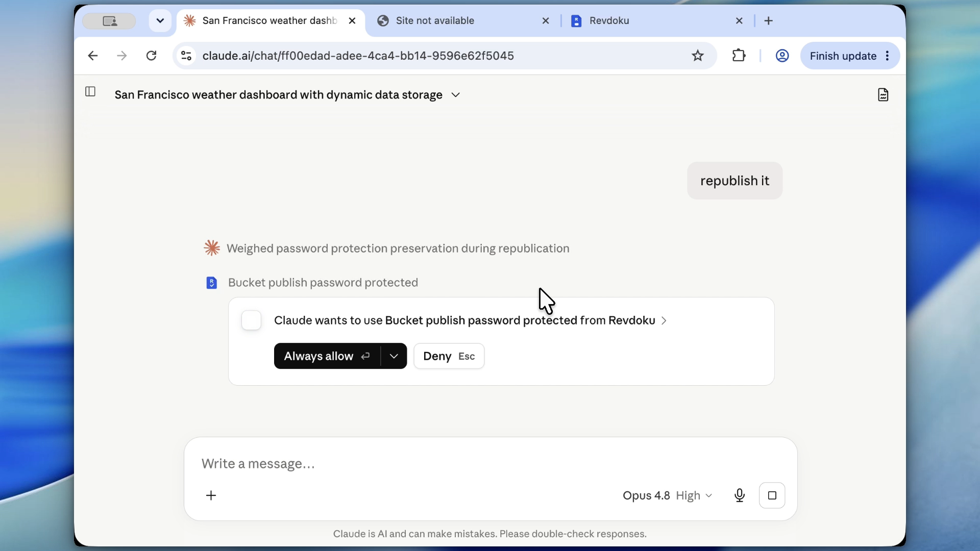980x551 pixels.
Task: Open the browser profile icon
Action: pyautogui.click(x=782, y=56)
